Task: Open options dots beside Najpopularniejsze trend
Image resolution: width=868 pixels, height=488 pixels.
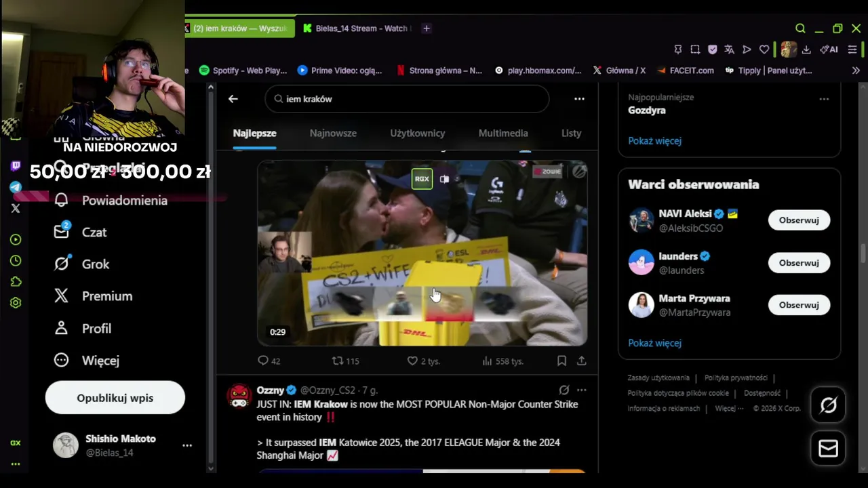Action: (824, 99)
